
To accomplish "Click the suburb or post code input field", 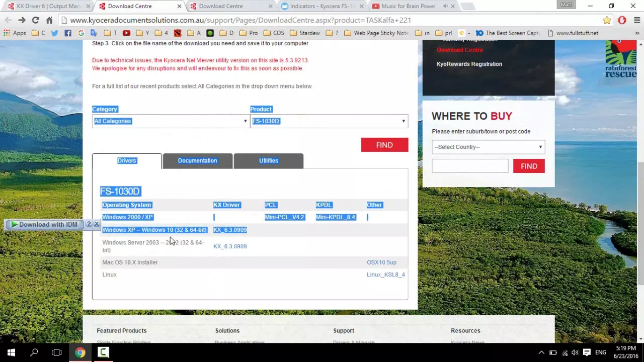I will (470, 166).
